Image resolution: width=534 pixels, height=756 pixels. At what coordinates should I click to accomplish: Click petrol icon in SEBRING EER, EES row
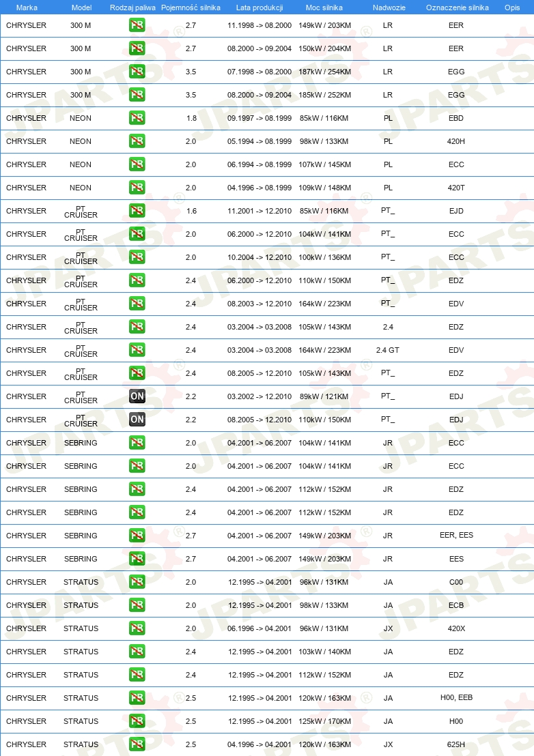coord(137,535)
